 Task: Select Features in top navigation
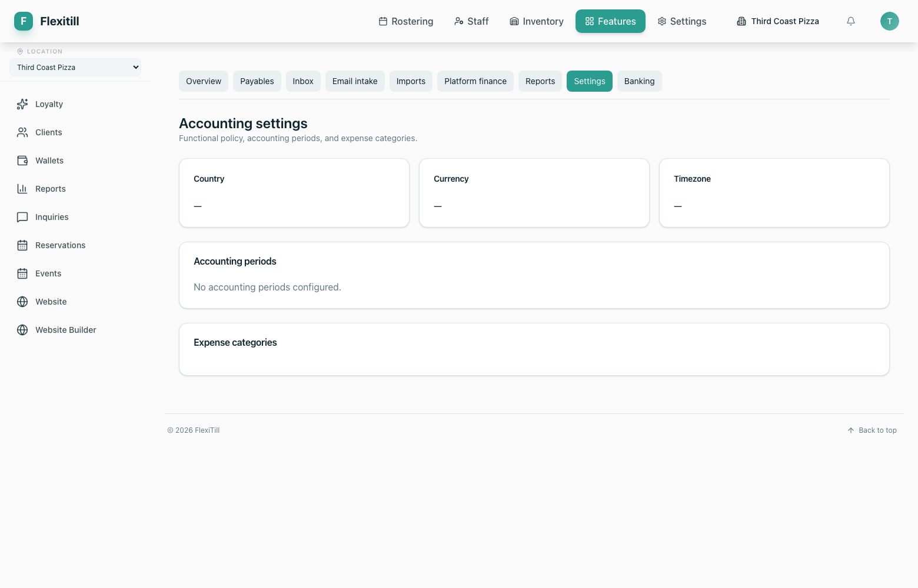pyautogui.click(x=610, y=21)
